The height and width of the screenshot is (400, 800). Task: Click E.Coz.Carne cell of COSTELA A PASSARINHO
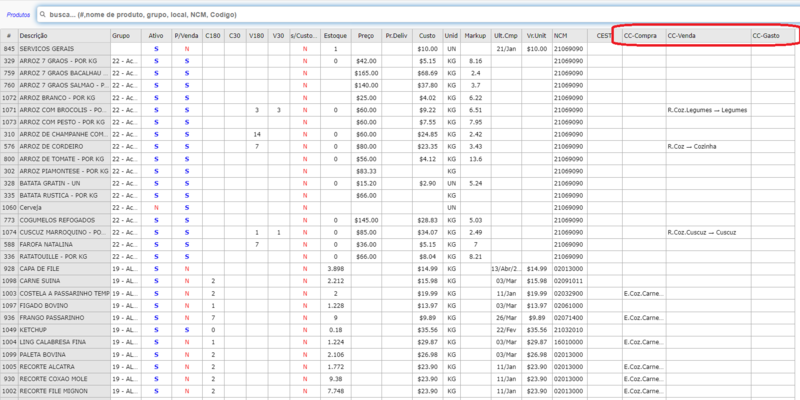[644, 293]
